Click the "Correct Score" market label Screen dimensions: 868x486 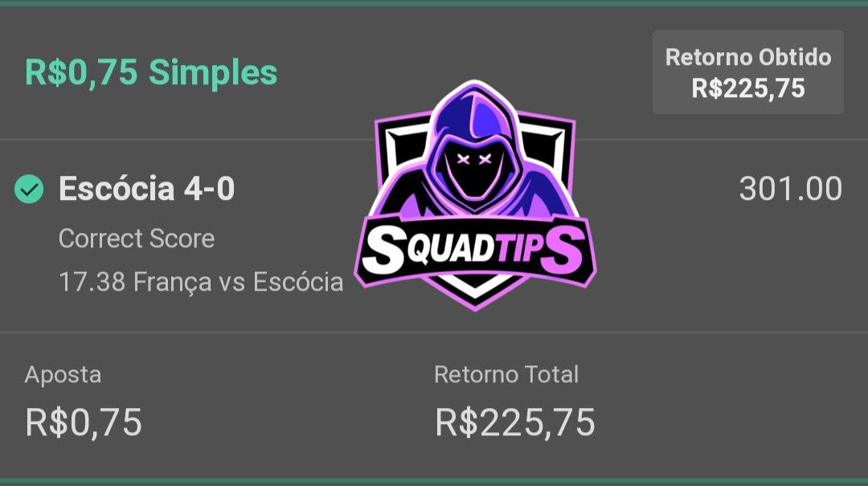[137, 239]
